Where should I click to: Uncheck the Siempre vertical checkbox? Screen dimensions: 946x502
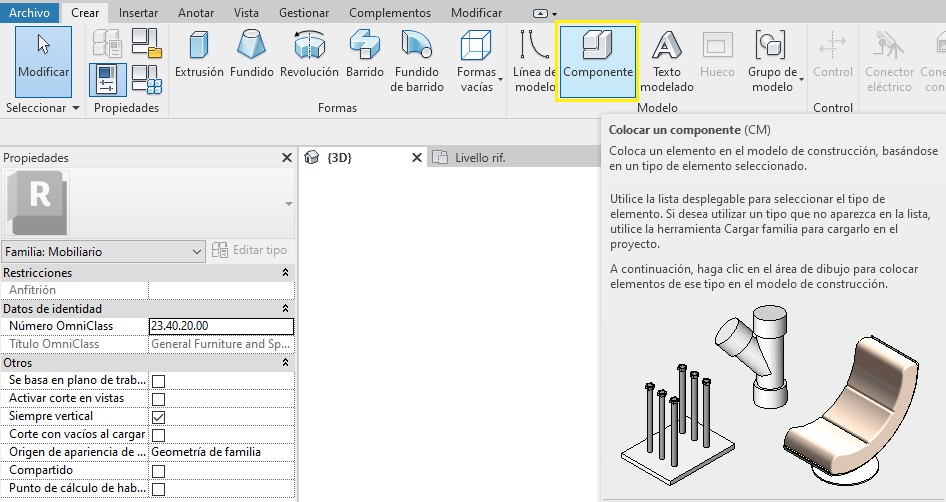coord(158,417)
